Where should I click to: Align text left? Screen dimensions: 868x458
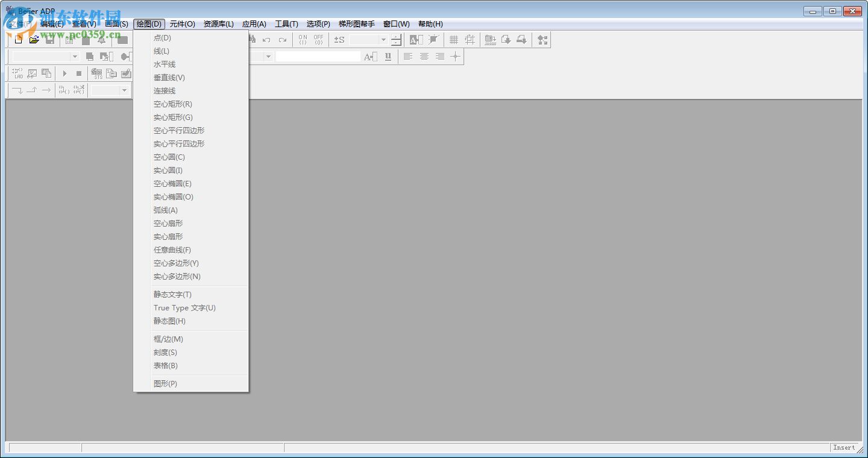tap(408, 57)
